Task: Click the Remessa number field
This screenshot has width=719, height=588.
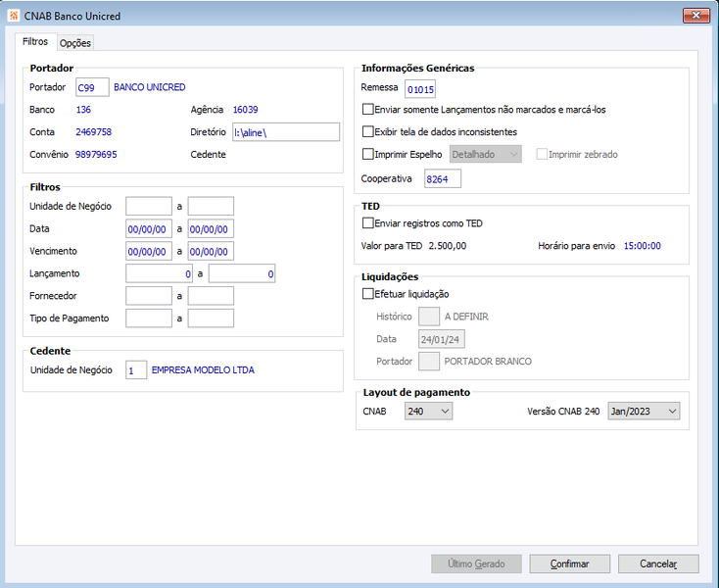Action: coord(420,89)
